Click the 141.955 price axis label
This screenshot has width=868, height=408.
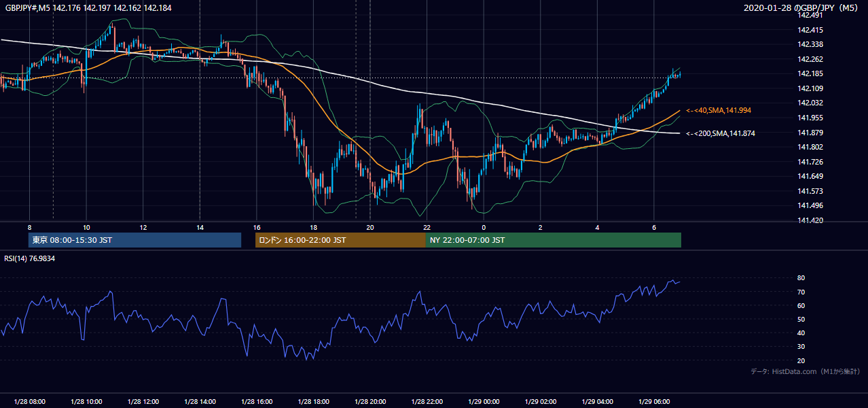click(810, 118)
